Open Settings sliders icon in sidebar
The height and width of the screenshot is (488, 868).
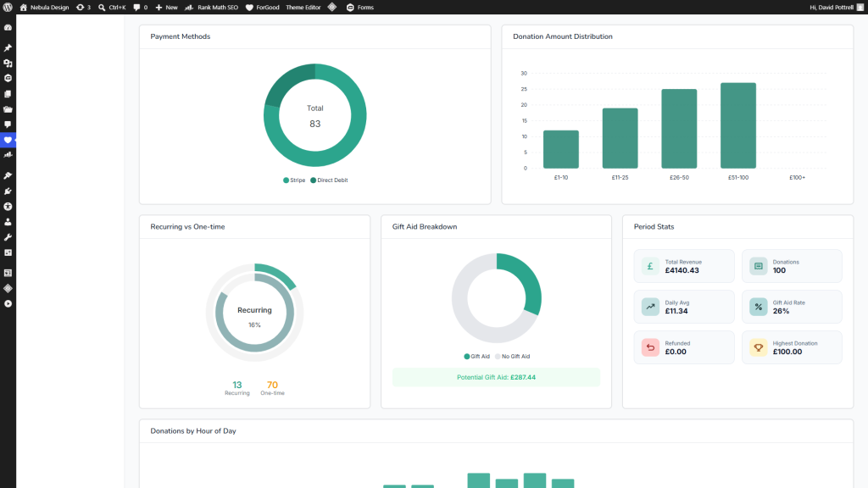pos(8,252)
